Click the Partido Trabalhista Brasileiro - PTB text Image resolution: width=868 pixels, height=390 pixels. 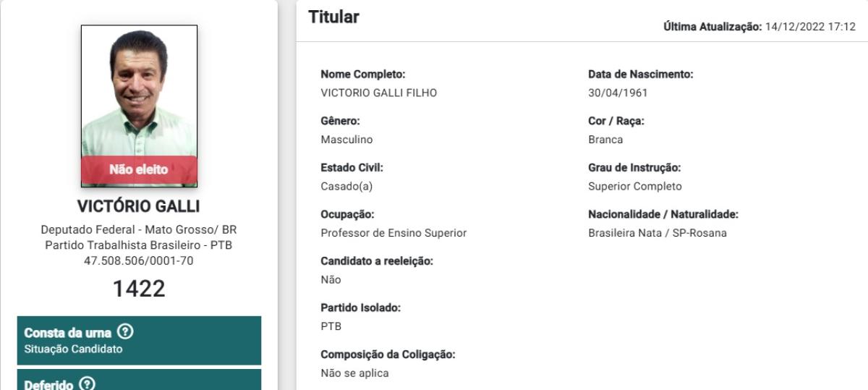coord(139,245)
